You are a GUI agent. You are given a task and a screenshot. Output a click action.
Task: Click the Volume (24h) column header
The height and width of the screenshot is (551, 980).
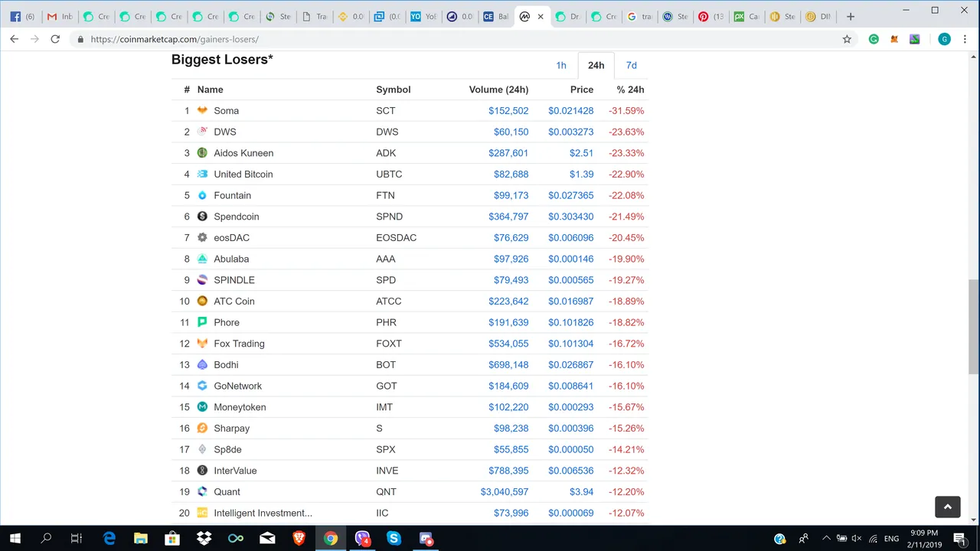click(x=498, y=90)
